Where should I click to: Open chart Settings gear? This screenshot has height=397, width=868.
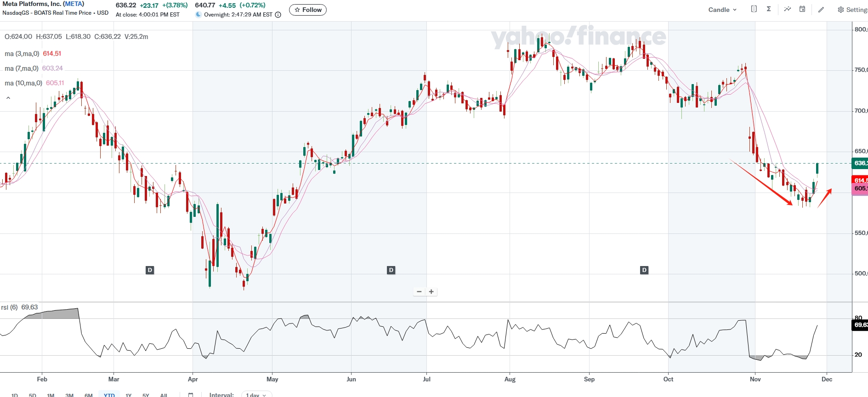point(852,10)
